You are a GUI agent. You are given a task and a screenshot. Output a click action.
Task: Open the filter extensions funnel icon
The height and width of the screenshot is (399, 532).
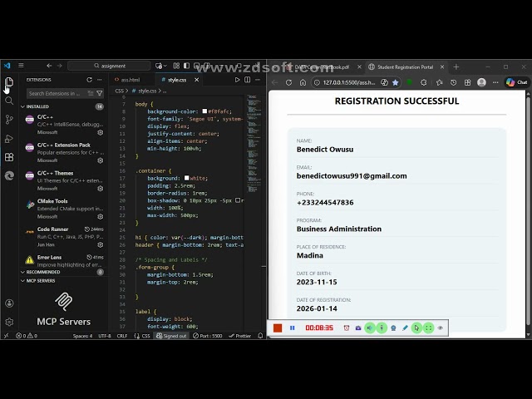tap(100, 93)
